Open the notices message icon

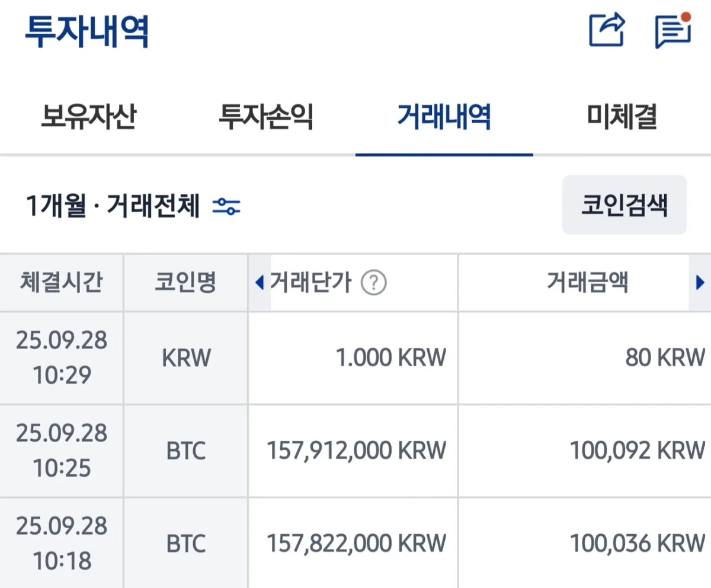(674, 30)
